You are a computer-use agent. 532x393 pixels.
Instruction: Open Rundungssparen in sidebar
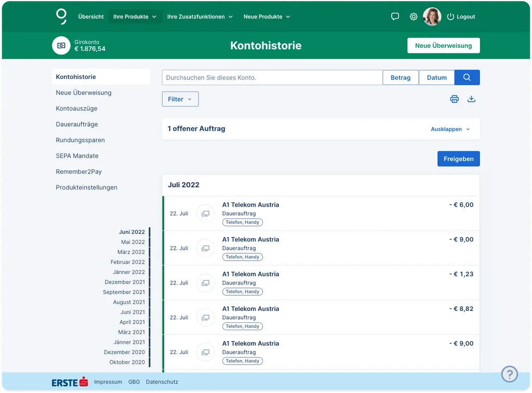point(80,140)
